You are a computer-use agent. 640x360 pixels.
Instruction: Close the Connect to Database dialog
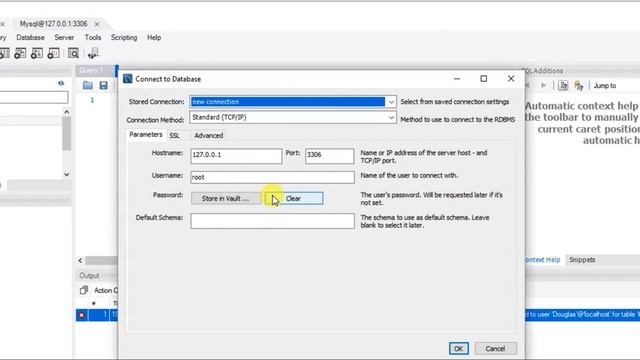511,78
